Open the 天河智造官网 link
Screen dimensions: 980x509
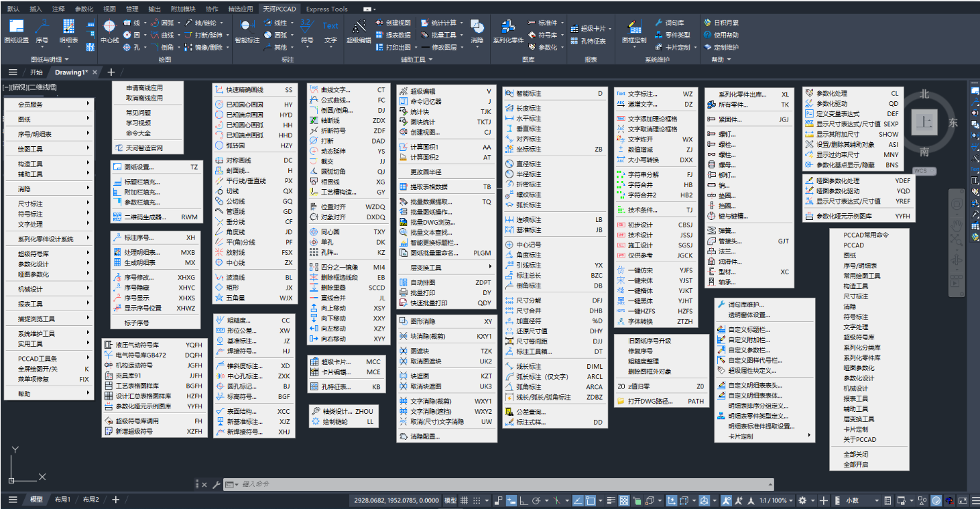point(144,148)
